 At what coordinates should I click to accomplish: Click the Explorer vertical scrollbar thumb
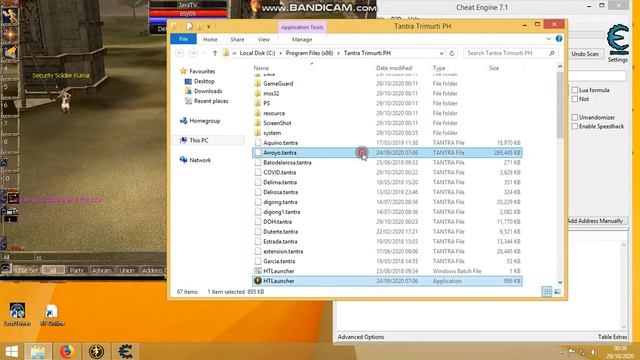560,104
